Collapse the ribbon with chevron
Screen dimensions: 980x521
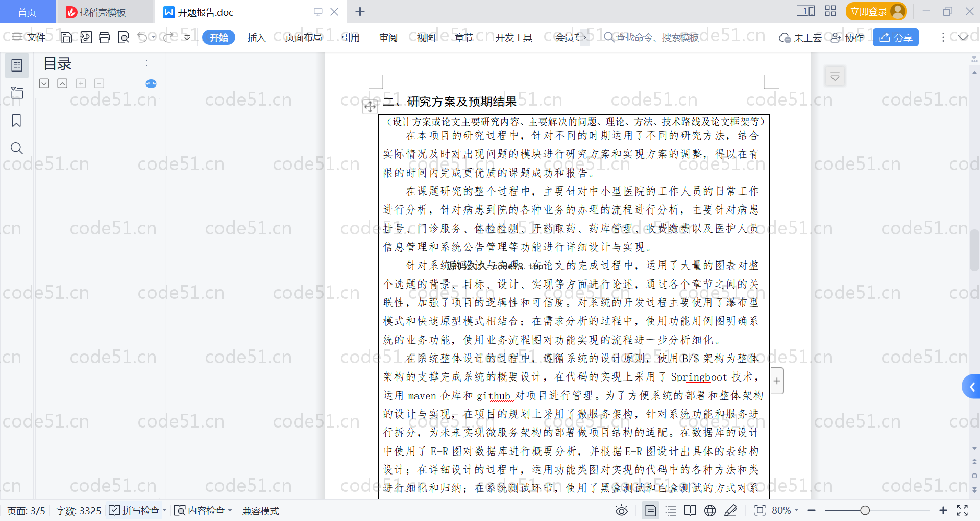pyautogui.click(x=963, y=37)
